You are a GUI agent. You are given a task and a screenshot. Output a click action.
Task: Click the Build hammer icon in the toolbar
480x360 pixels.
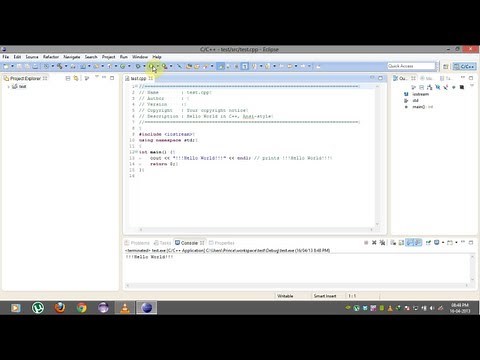point(59,66)
